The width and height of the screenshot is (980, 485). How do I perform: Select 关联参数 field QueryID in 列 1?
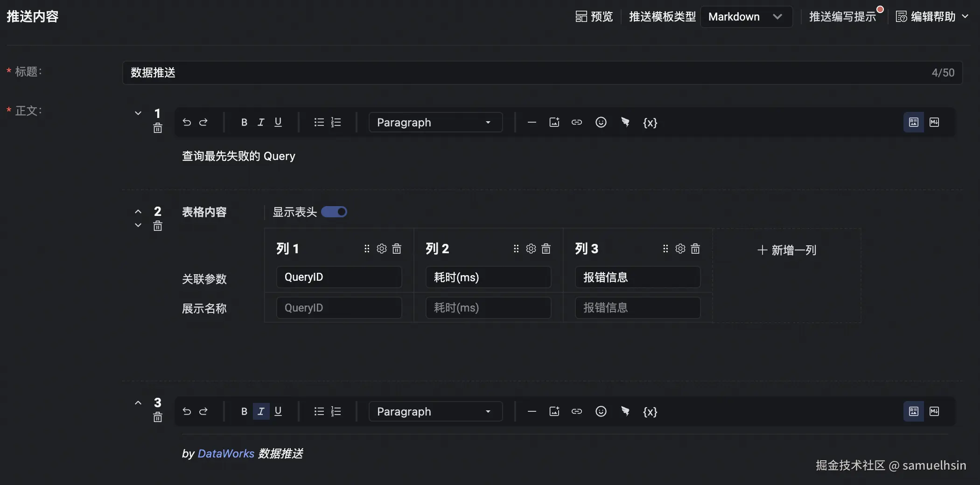[x=339, y=277]
